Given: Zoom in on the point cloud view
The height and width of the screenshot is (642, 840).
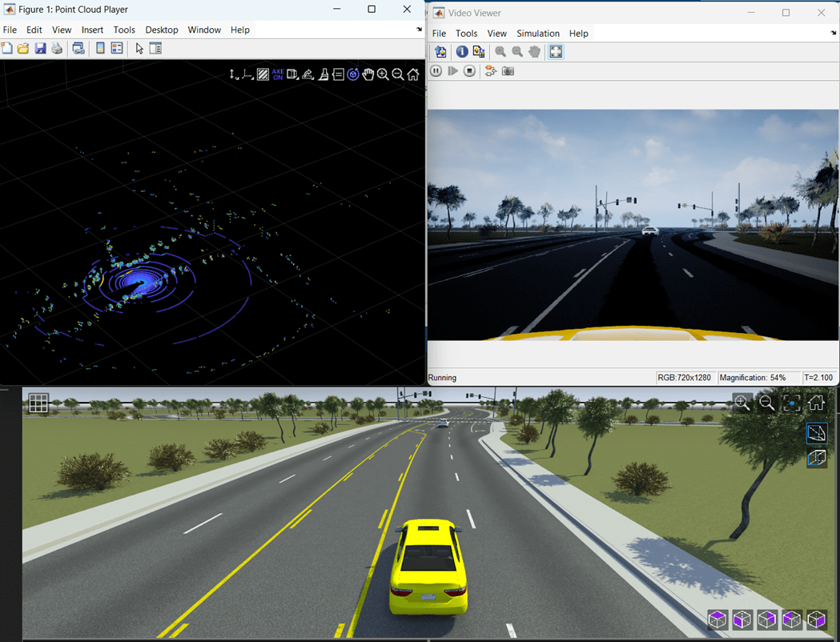Looking at the screenshot, I should point(382,74).
